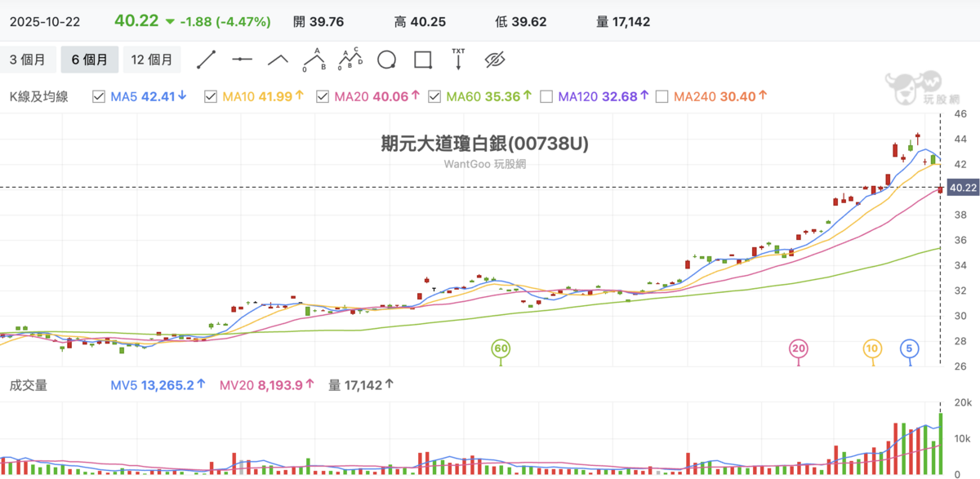Click the volume value 17,142 in header

pyautogui.click(x=631, y=22)
